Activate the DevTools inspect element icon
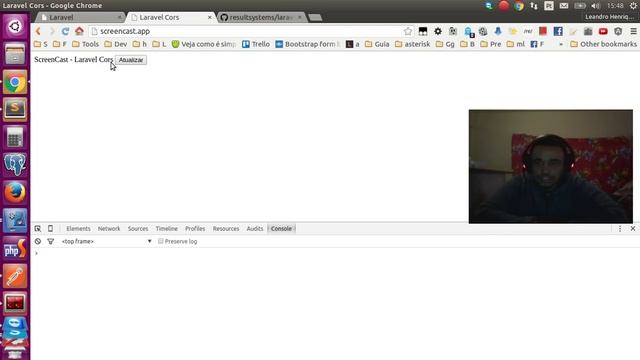Viewport: 640px width, 360px height. point(38,229)
